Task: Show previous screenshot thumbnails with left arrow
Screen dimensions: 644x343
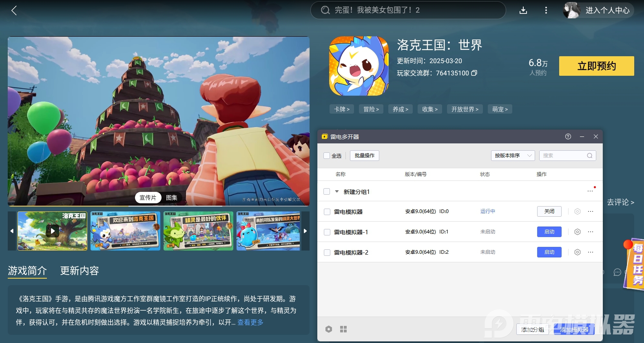Action: pyautogui.click(x=12, y=231)
